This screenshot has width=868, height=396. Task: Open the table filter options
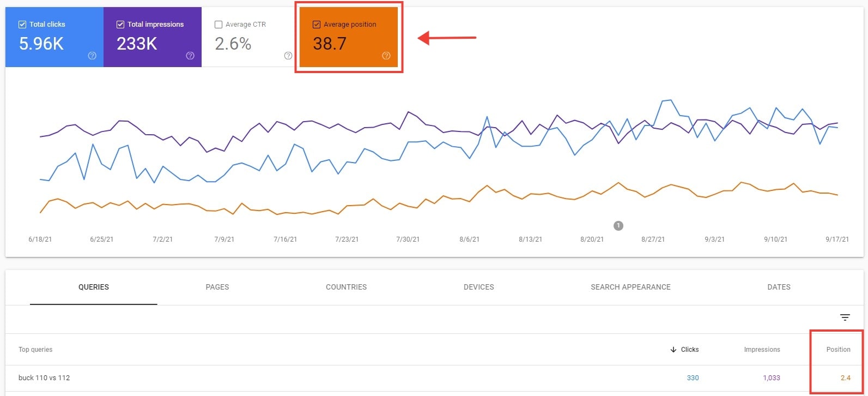tap(845, 317)
